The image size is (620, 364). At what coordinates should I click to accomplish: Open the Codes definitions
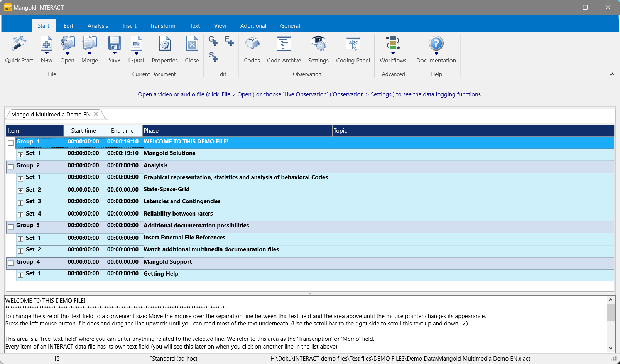tap(252, 44)
